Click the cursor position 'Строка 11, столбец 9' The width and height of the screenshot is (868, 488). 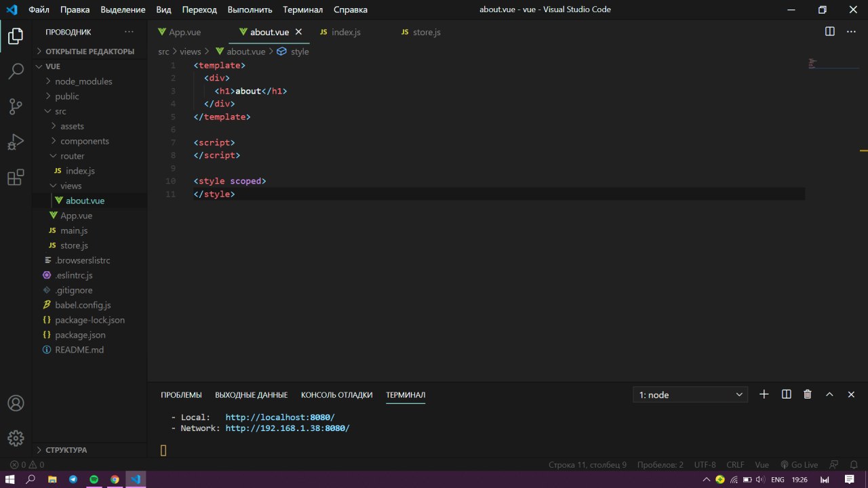click(x=587, y=465)
